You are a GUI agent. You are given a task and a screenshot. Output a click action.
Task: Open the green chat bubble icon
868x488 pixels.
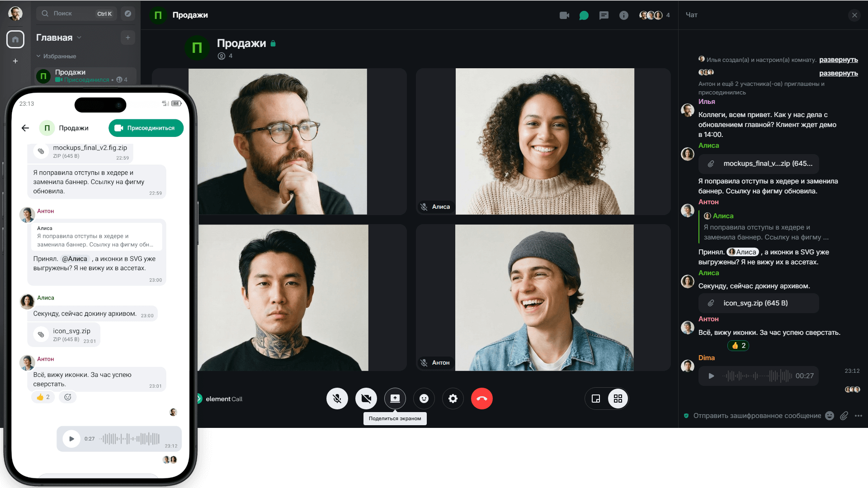click(584, 15)
